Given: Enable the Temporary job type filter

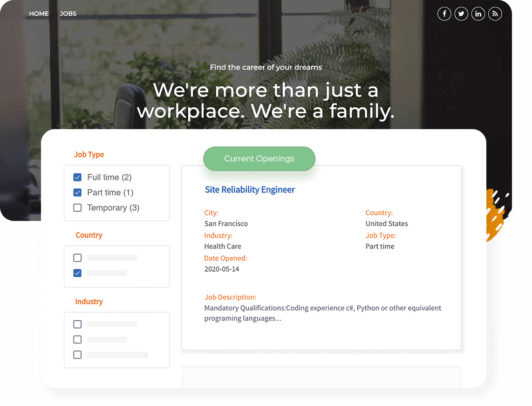Looking at the screenshot, I should (x=77, y=208).
